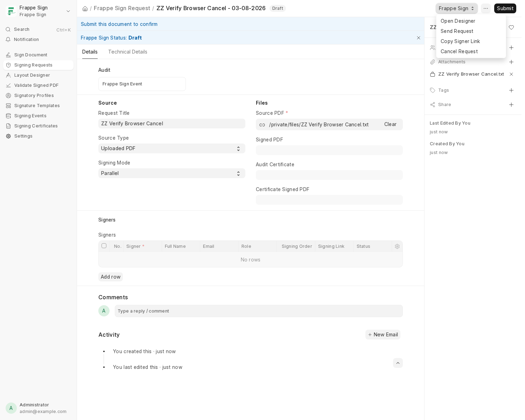The height and width of the screenshot is (420, 525).
Task: Add a tag with plus icon
Action: (x=511, y=90)
